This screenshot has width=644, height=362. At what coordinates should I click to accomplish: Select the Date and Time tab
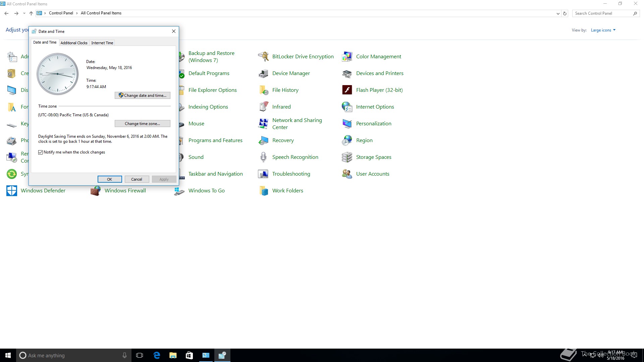click(45, 42)
